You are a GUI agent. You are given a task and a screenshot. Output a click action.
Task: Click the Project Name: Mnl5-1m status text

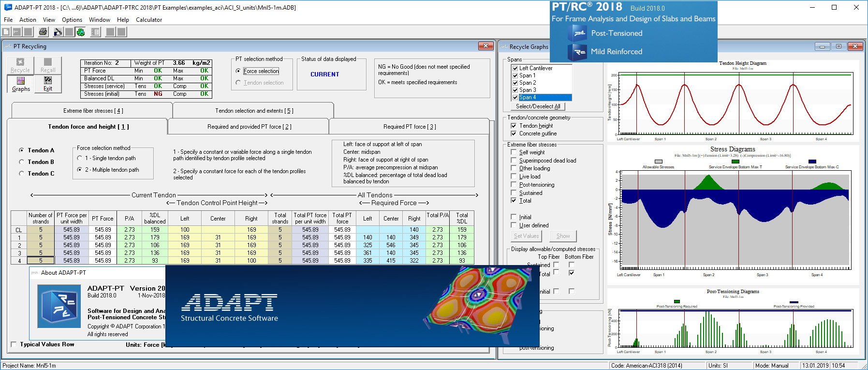pos(29,366)
